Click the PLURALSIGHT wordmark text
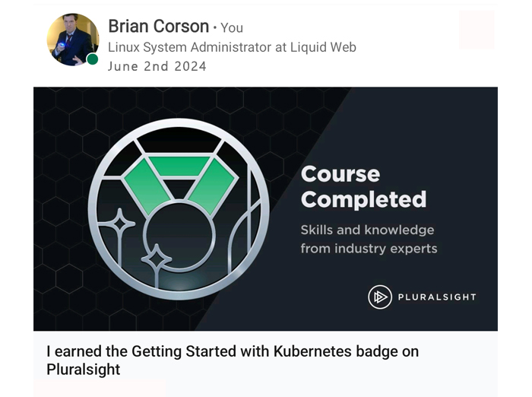532x397 pixels. coord(437,297)
